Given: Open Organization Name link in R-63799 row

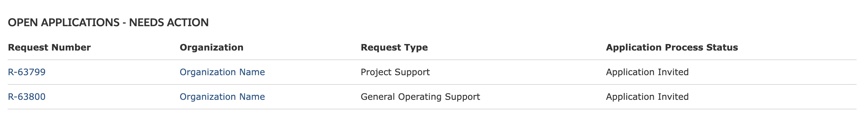Looking at the screenshot, I should 222,72.
